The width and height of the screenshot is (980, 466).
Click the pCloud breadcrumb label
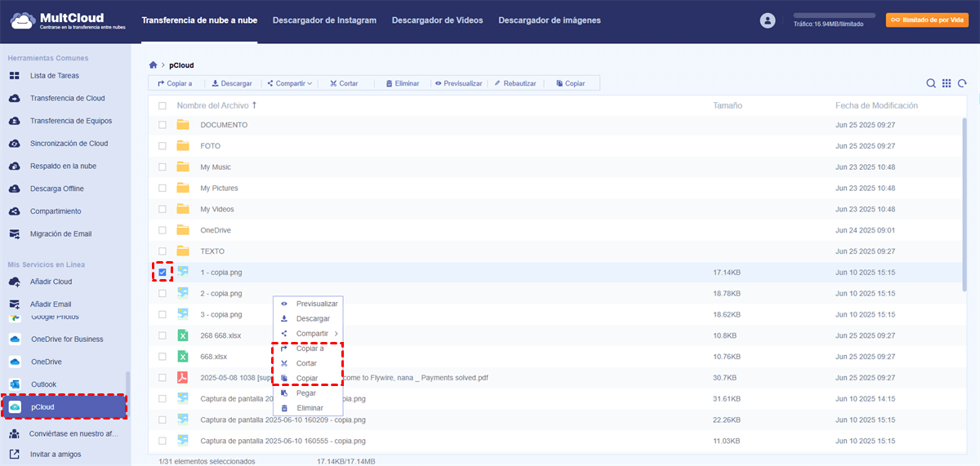click(x=181, y=64)
